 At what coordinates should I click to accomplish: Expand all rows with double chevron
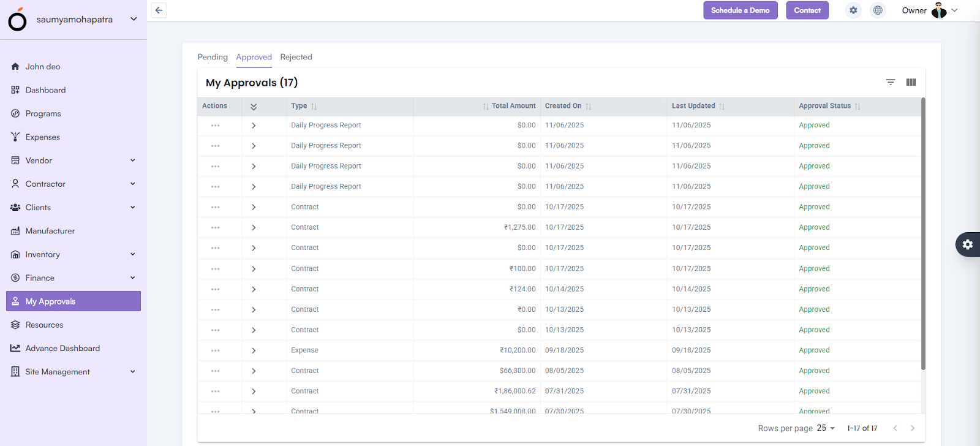pos(254,107)
